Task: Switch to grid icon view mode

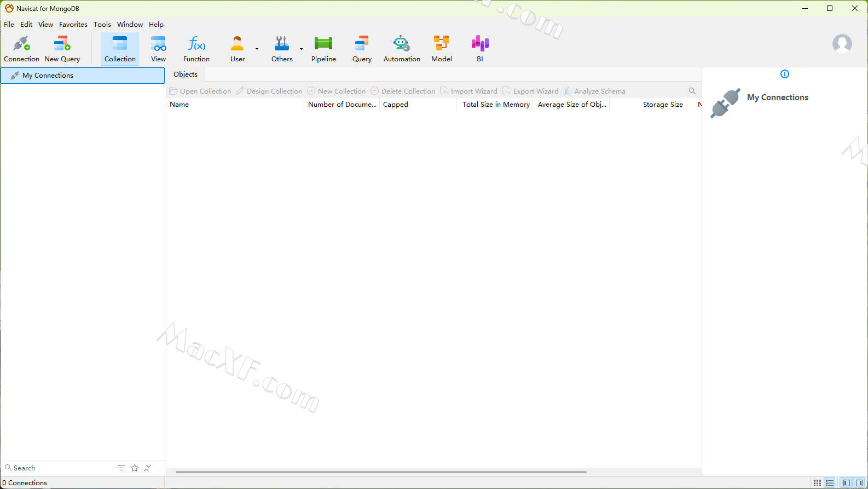Action: [x=817, y=483]
